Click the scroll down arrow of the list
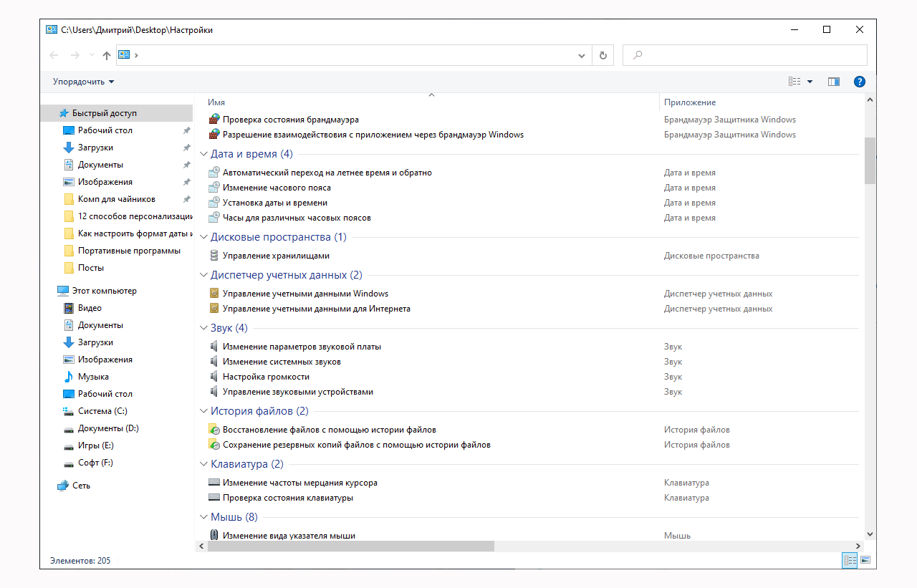917x588 pixels. coord(870,534)
